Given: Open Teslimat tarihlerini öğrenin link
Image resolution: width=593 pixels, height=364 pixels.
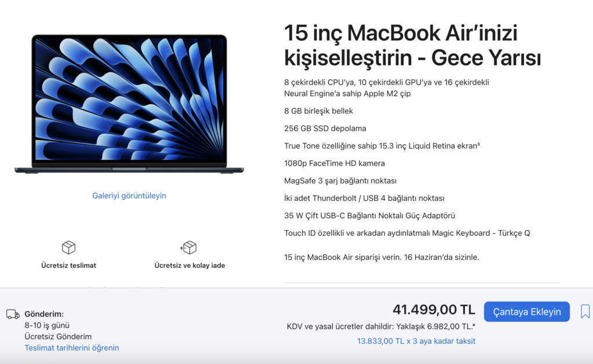Looking at the screenshot, I should [72, 348].
